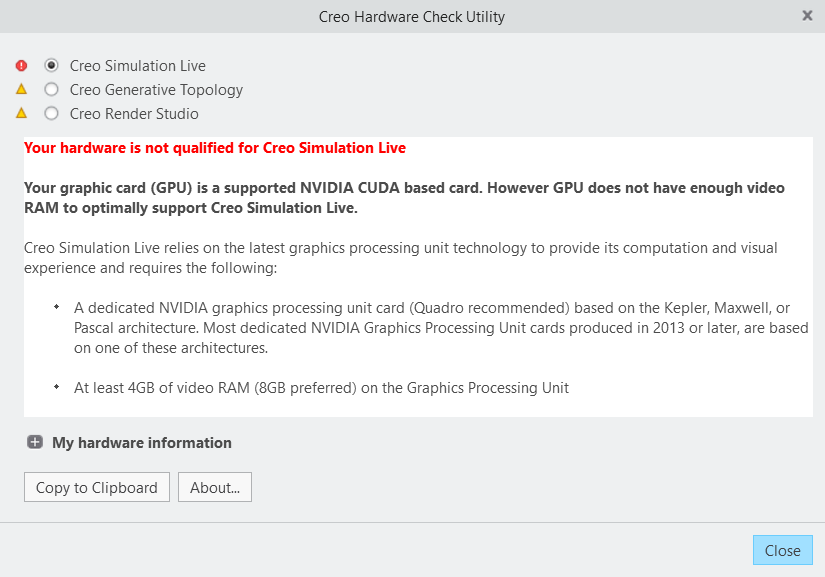The height and width of the screenshot is (577, 825).
Task: Select the Creo Render Studio radio button
Action: pyautogui.click(x=51, y=114)
